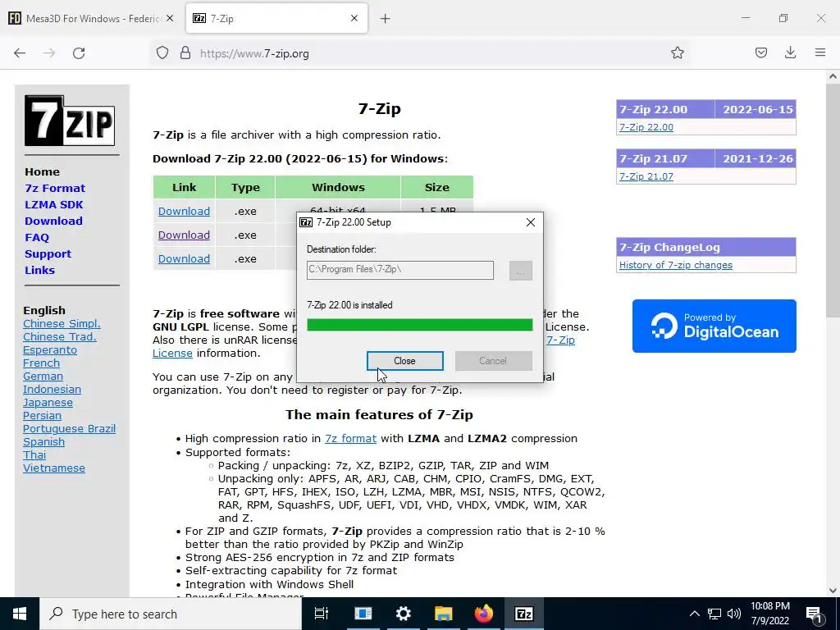Open the Download sidebar link

click(x=53, y=221)
